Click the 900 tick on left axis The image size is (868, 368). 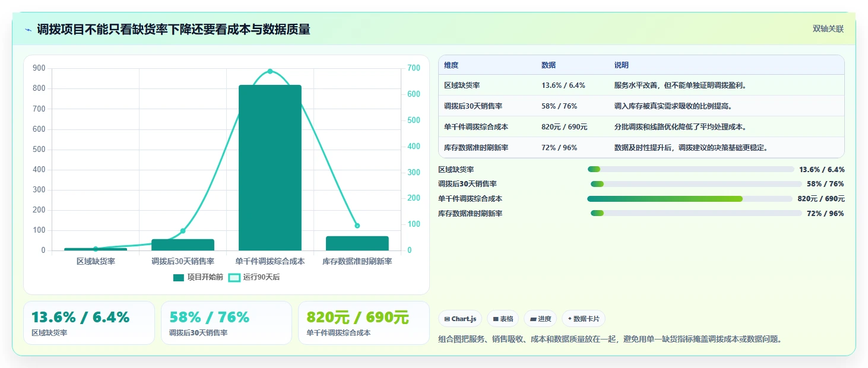point(39,68)
